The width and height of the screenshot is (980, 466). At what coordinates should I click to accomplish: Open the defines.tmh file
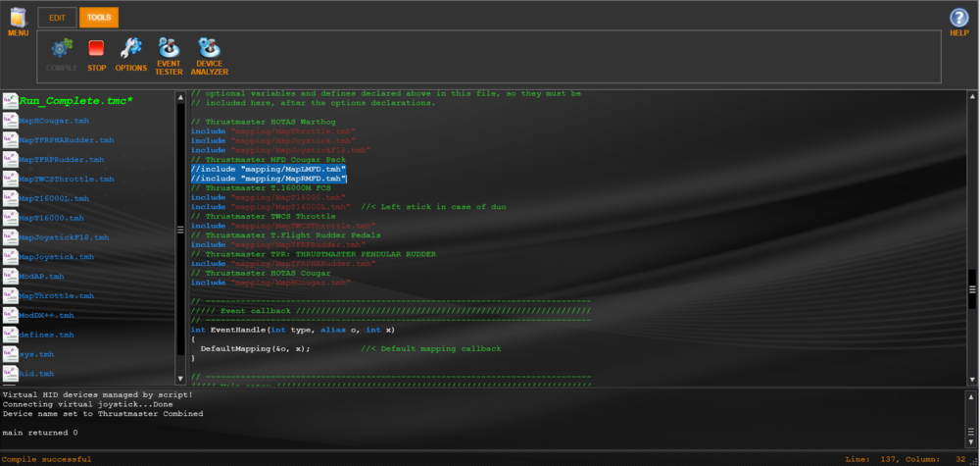pyautogui.click(x=46, y=335)
